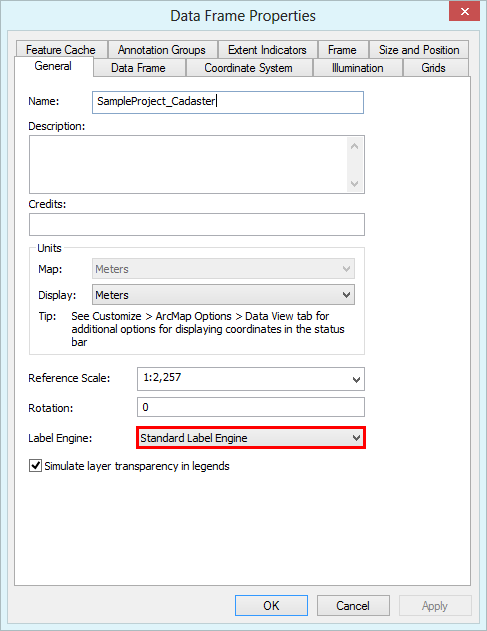The image size is (487, 631).
Task: Click inside the Description text area
Action: [197, 164]
